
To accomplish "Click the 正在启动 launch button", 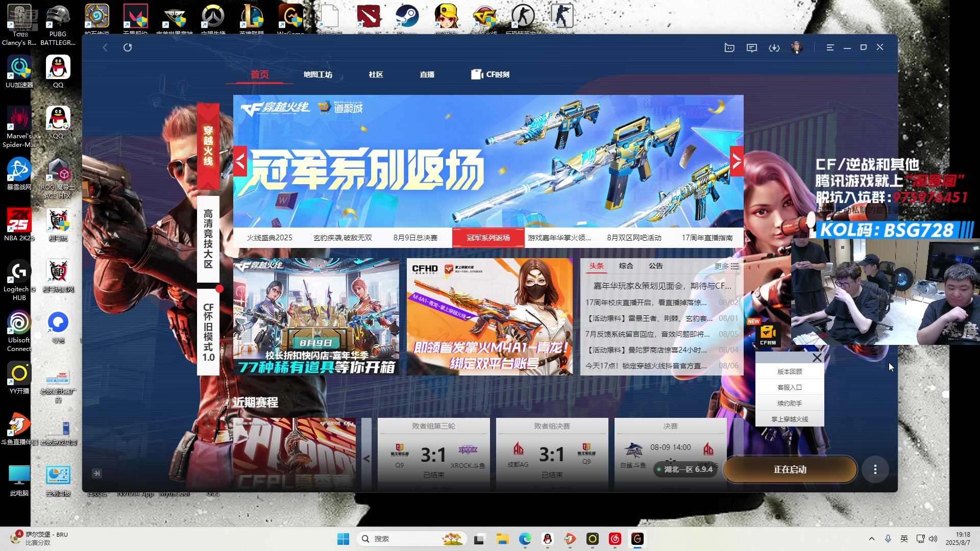I will pos(790,469).
